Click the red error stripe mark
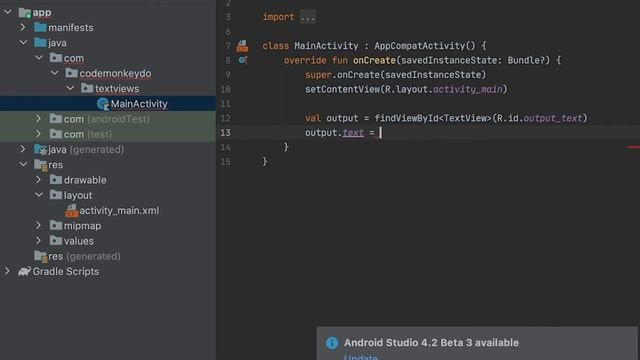Viewport: 640px width, 360px height. tap(634, 147)
